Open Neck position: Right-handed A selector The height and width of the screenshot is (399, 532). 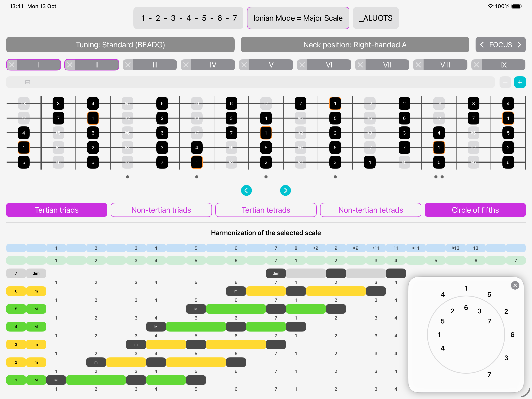[x=355, y=45]
